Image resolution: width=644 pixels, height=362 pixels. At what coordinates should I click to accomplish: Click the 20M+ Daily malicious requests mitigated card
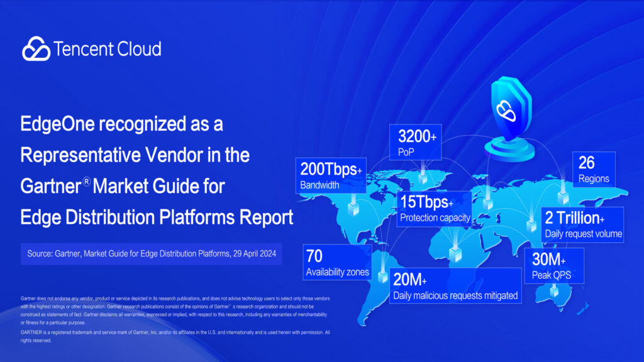click(x=456, y=287)
